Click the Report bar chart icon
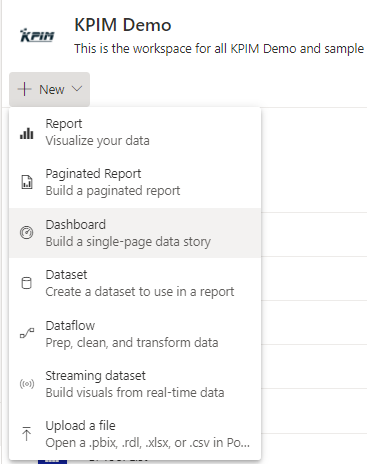 27,133
